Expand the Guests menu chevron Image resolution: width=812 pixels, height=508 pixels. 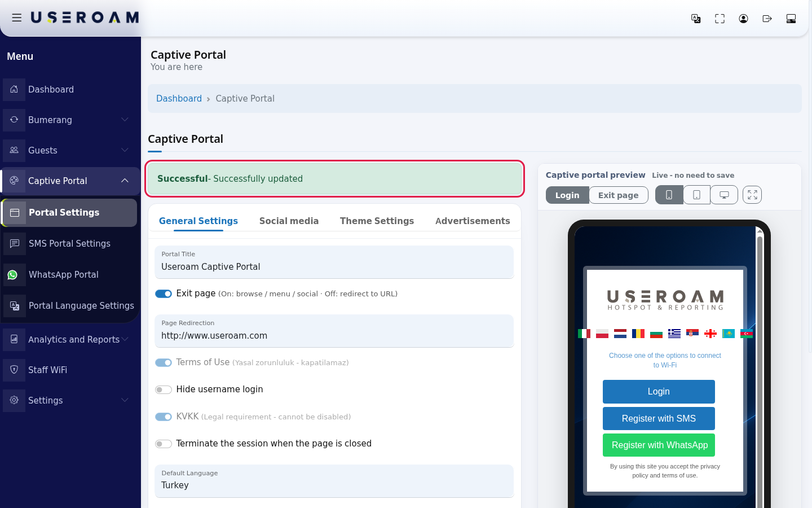coord(125,150)
